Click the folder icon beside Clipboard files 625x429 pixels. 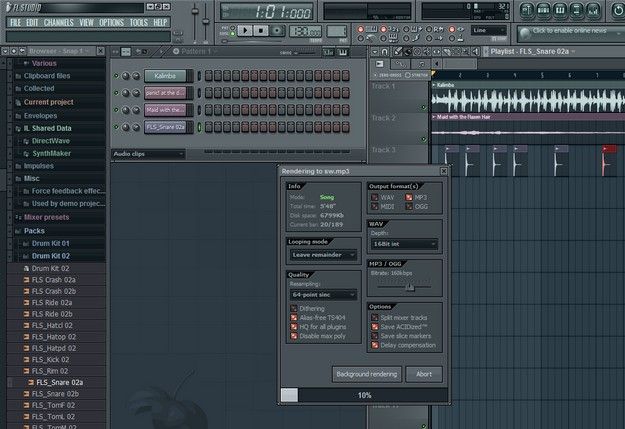pyautogui.click(x=18, y=76)
